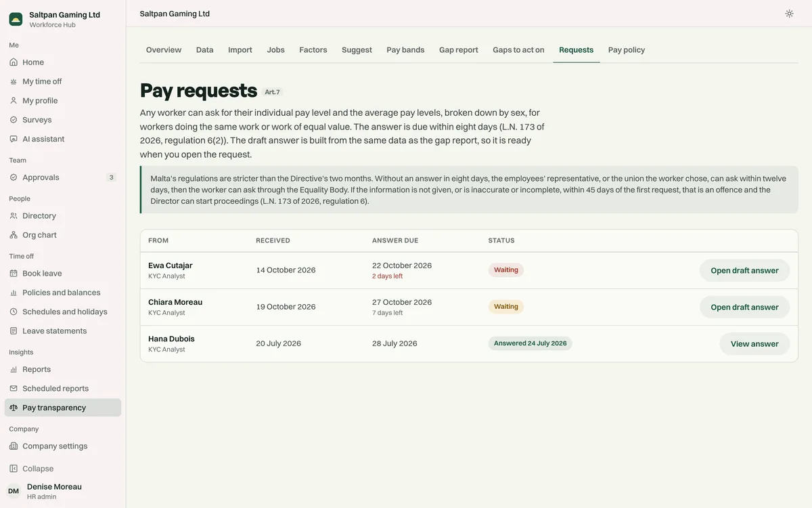Click the STATUS column header
812x508 pixels.
(501, 240)
